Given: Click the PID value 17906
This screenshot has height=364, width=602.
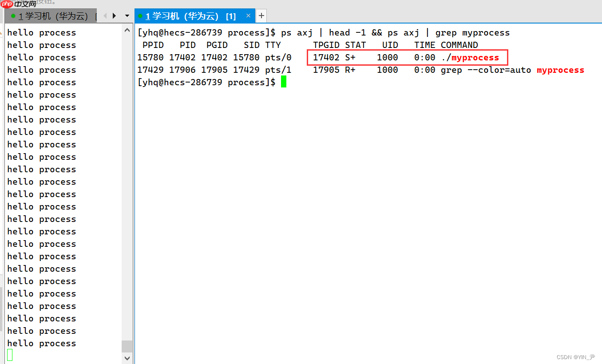Looking at the screenshot, I should pyautogui.click(x=182, y=70).
